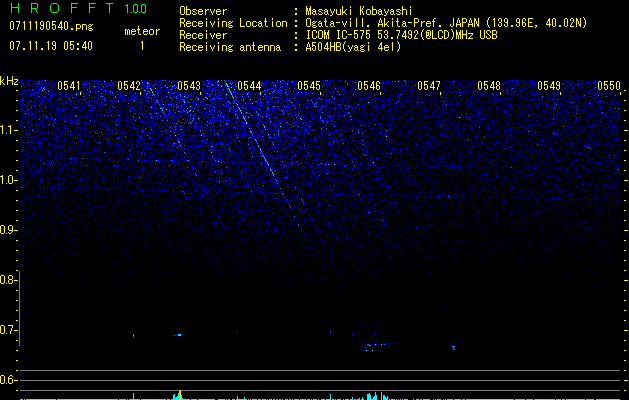
Task: Click the Observer field label
Action: [203, 11]
